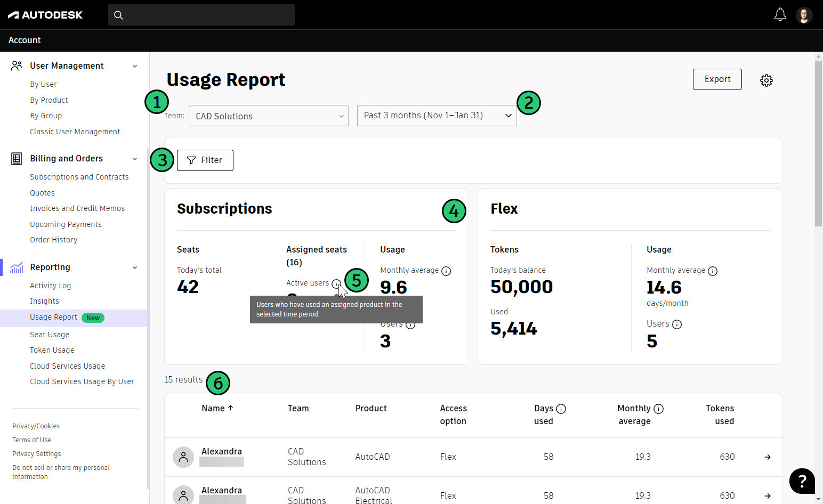823x504 pixels.
Task: Click the 15 results count
Action: (183, 379)
